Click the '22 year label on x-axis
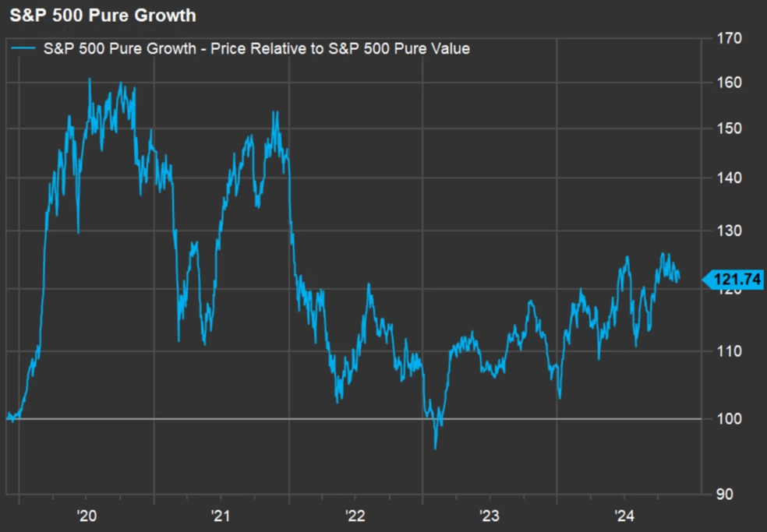The width and height of the screenshot is (767, 532). 355,516
